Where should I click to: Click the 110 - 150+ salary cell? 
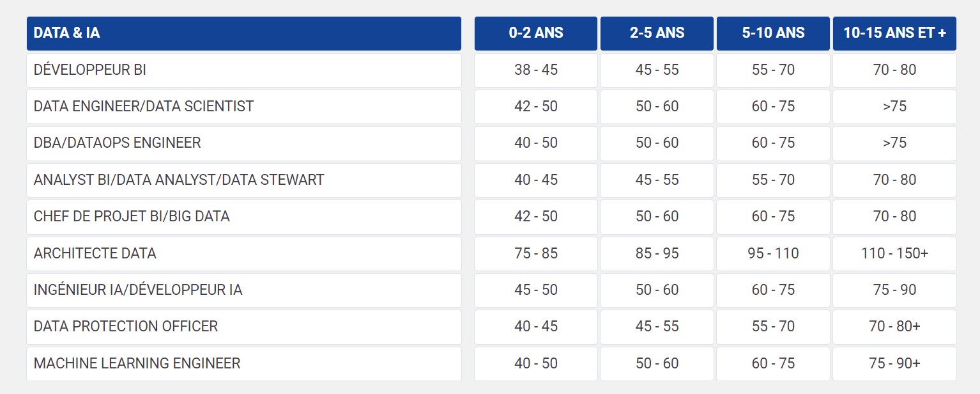coord(894,254)
